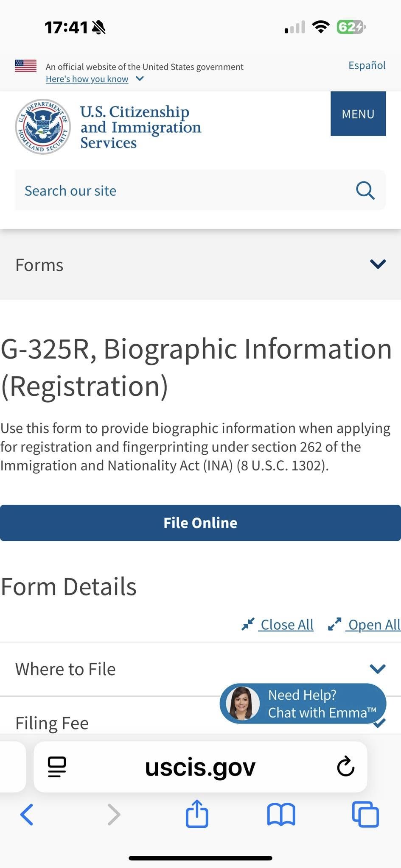Click the Homeland Security seal logo

coord(43,126)
